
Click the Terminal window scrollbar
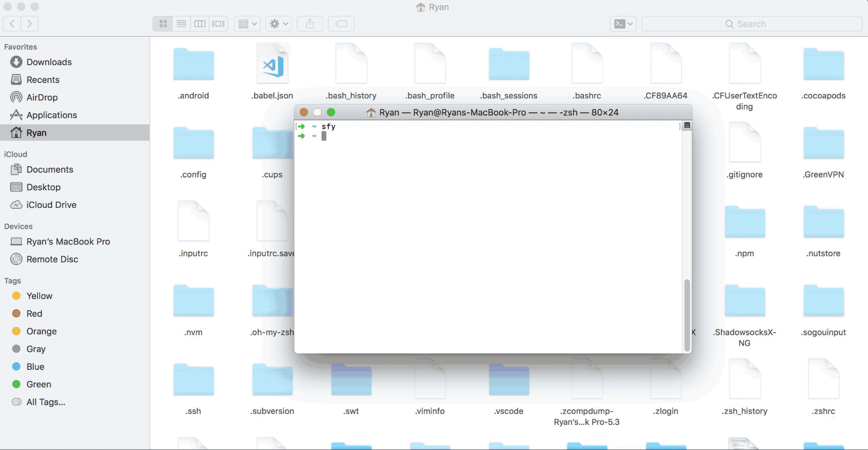[687, 315]
